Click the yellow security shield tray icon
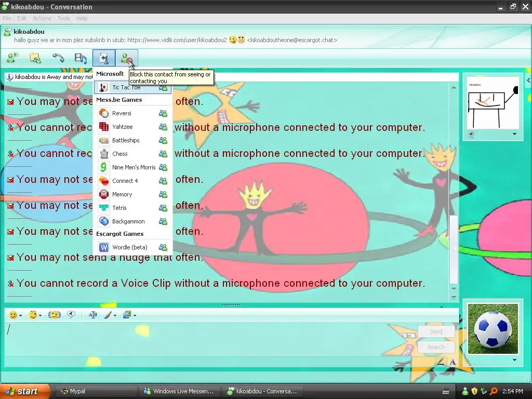This screenshot has height=399, width=532. 474,391
